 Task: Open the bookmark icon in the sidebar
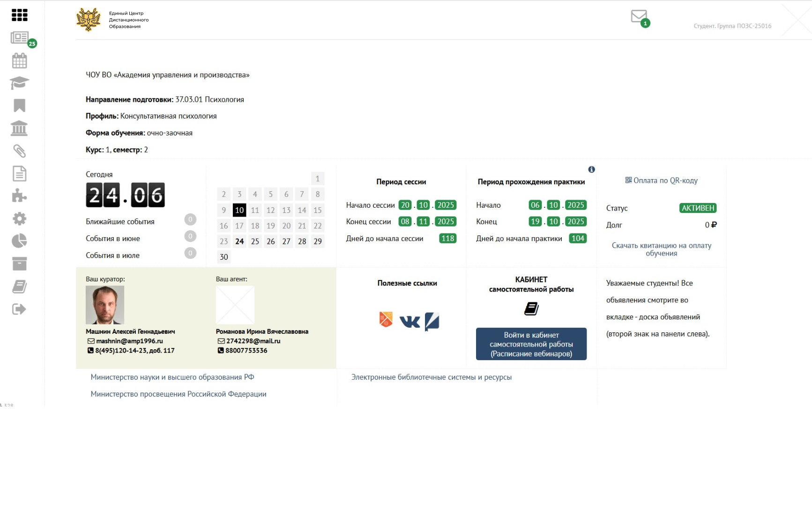tap(19, 106)
